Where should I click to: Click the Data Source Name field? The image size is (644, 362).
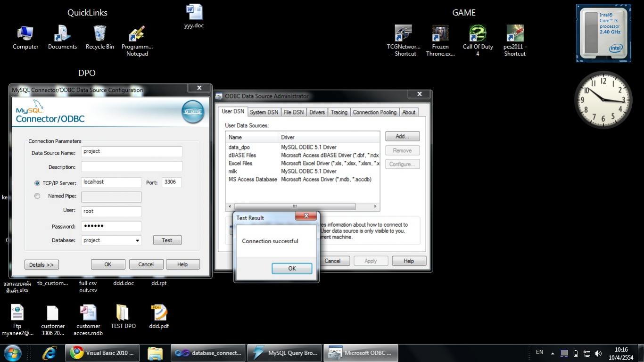click(x=132, y=152)
